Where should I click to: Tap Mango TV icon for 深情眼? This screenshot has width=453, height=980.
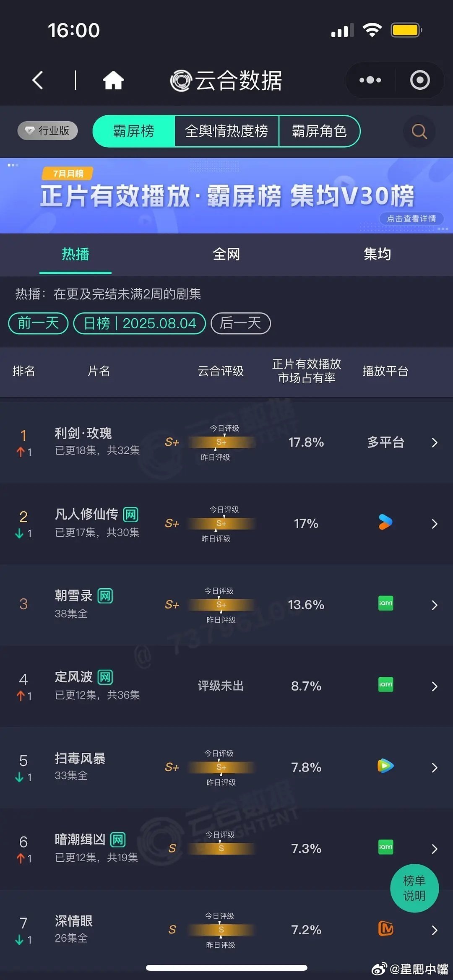point(385,929)
